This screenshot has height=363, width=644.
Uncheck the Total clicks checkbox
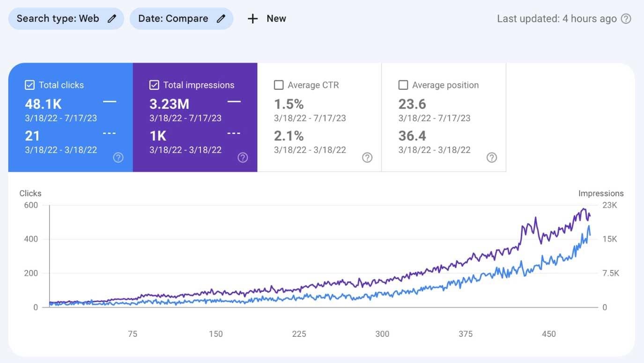click(30, 85)
